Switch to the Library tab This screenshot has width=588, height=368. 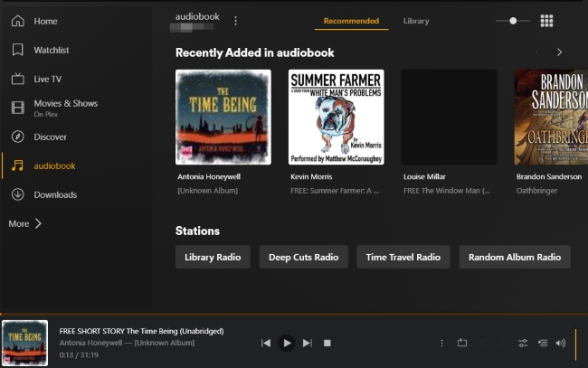[416, 21]
